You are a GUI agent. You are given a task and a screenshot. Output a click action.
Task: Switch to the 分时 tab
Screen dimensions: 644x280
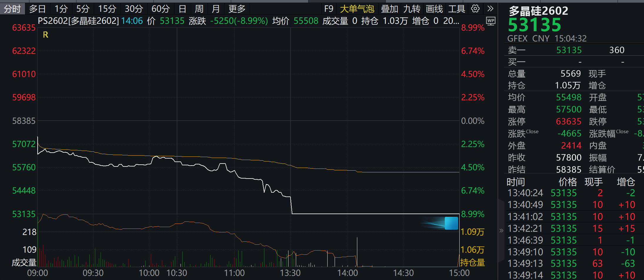(12, 9)
